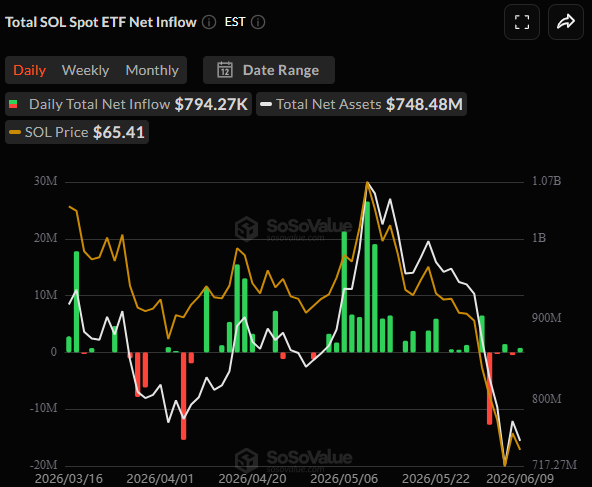Click the 1.07B right axis label
Screen dimensions: 592x487
pos(546,181)
